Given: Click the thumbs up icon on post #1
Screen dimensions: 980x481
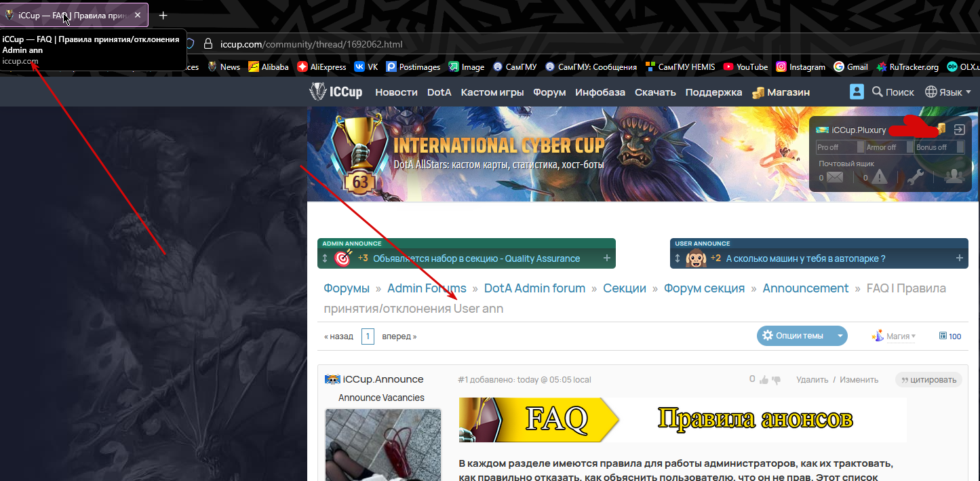Looking at the screenshot, I should 764,380.
